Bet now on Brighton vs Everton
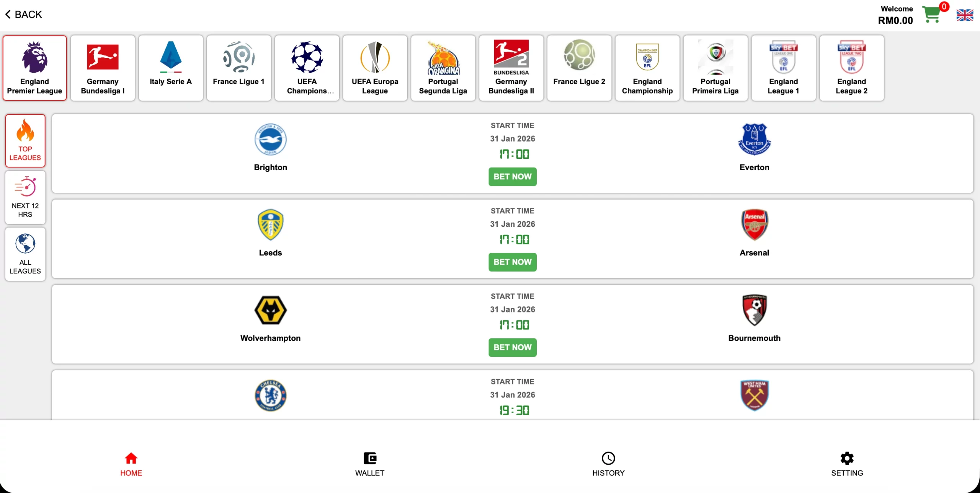 (x=512, y=177)
